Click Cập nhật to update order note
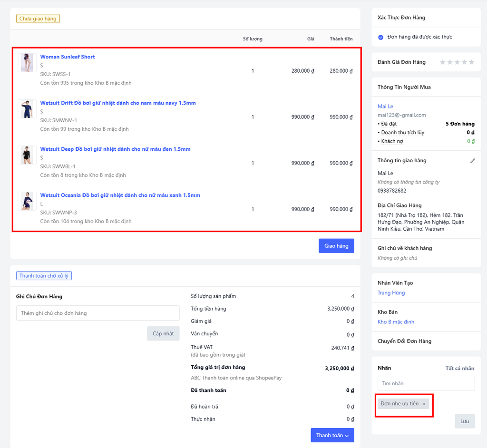This screenshot has width=487, height=448. [x=163, y=333]
